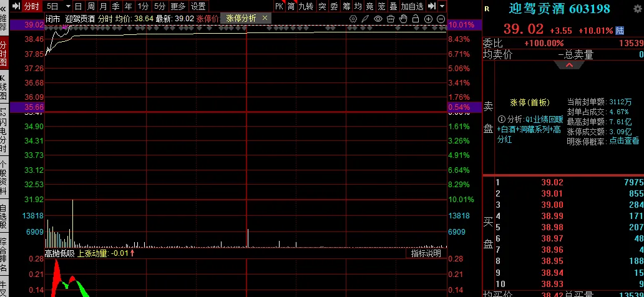The width and height of the screenshot is (644, 297).
Task: Open the 更多 more periods menu
Action: click(x=178, y=6)
